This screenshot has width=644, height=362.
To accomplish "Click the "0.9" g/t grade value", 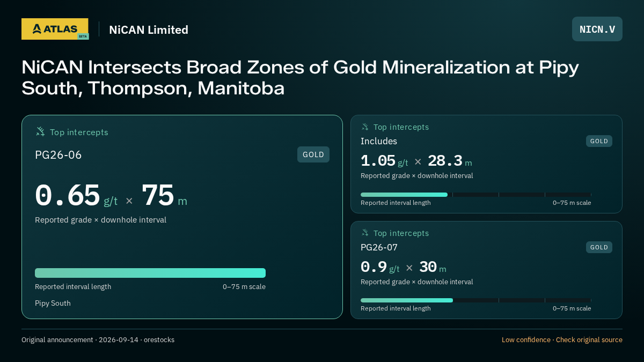I will click(374, 267).
